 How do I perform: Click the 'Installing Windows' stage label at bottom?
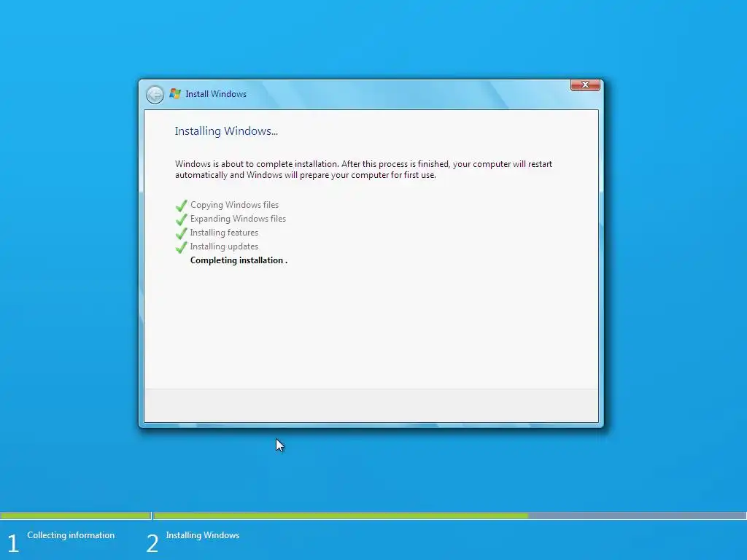203,535
